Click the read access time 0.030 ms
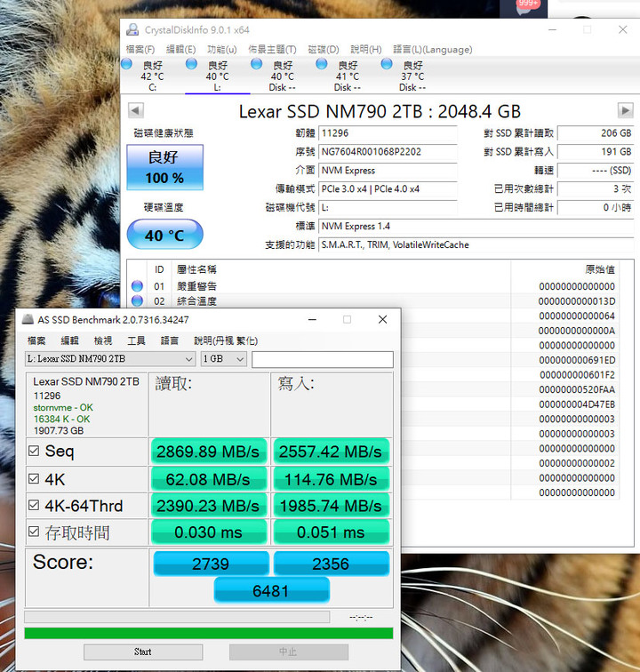This screenshot has height=672, width=640. [208, 532]
